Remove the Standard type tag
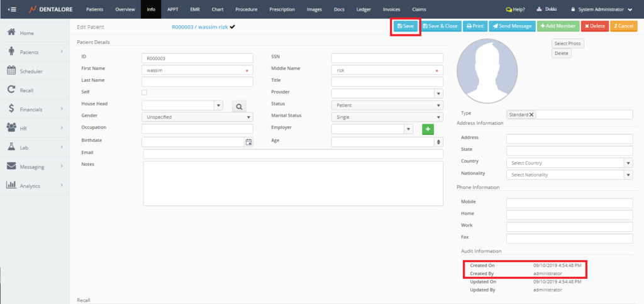Viewport: 644px width, 304px height. pos(531,114)
